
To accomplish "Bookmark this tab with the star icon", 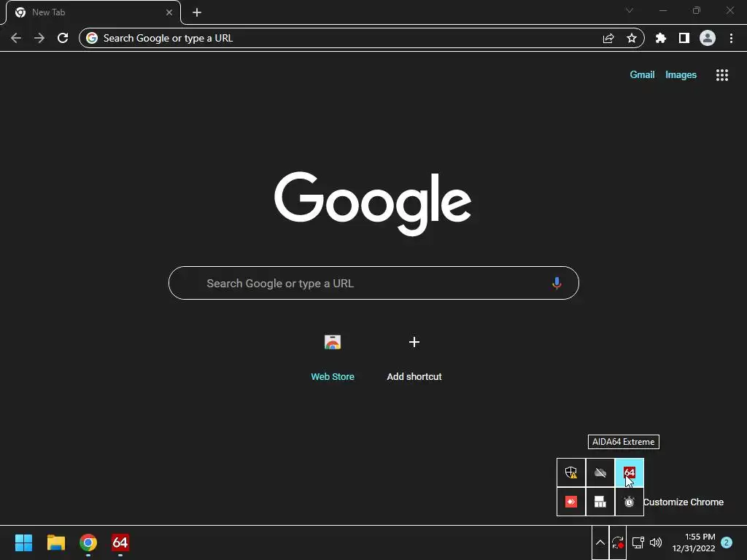I will (632, 38).
